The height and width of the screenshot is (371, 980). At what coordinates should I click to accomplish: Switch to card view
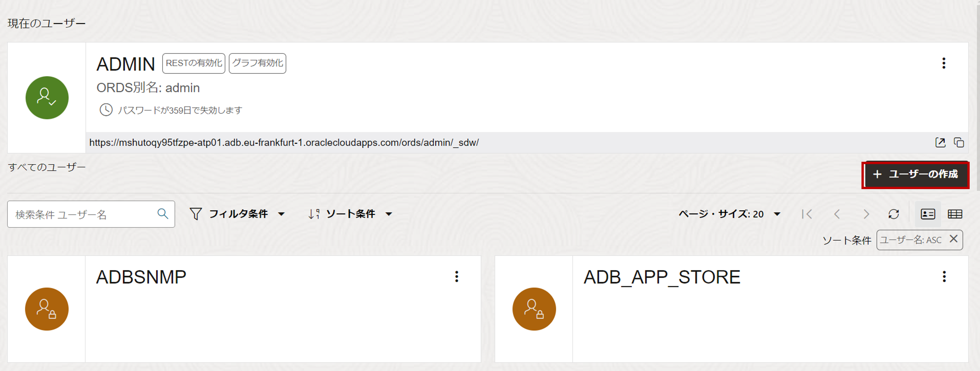tap(928, 214)
